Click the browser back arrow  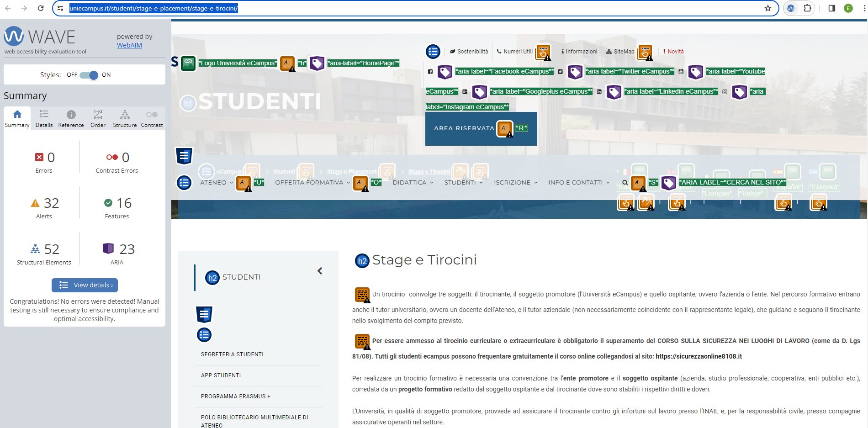(8, 8)
